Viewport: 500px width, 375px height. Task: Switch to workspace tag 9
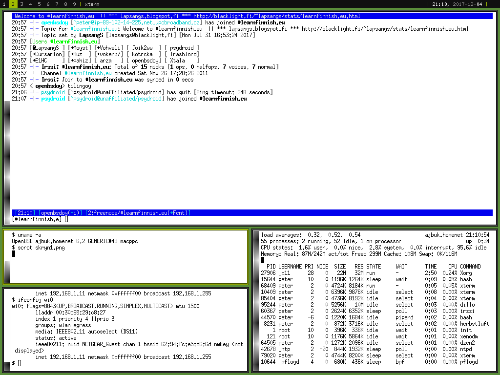click(x=74, y=4)
